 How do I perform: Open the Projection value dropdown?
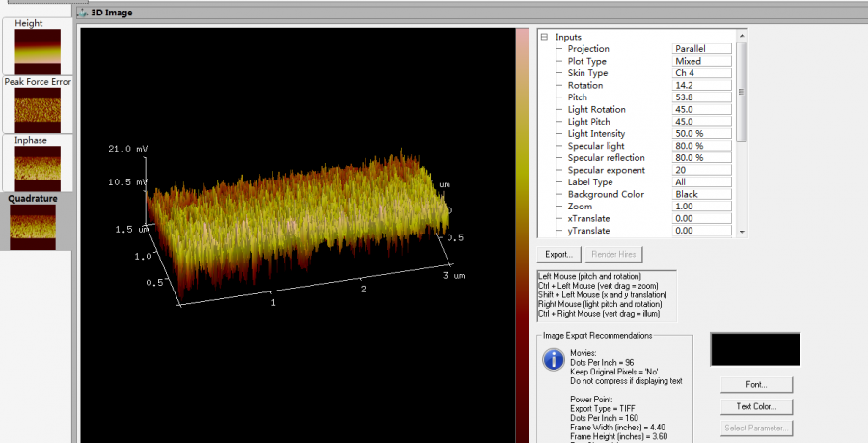[x=701, y=49]
